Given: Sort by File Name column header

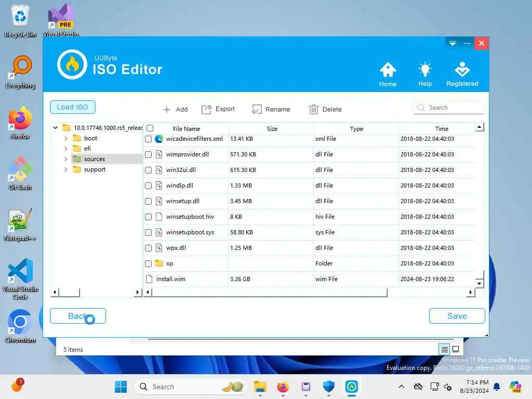Looking at the screenshot, I should (x=187, y=129).
